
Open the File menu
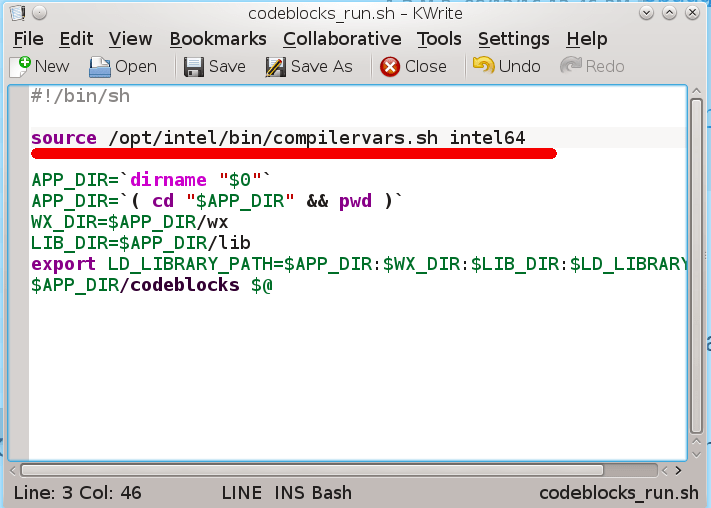click(28, 39)
